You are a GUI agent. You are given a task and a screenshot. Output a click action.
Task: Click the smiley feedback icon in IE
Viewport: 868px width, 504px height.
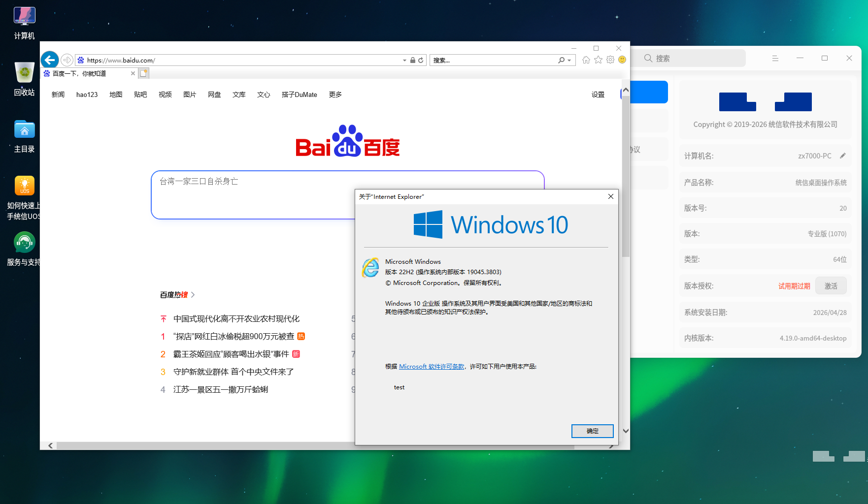622,60
